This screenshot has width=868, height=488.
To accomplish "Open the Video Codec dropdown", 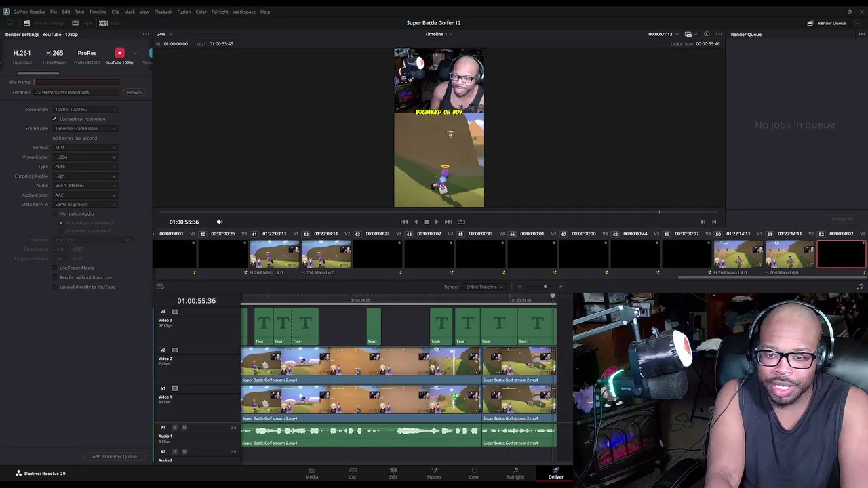I will [x=85, y=157].
